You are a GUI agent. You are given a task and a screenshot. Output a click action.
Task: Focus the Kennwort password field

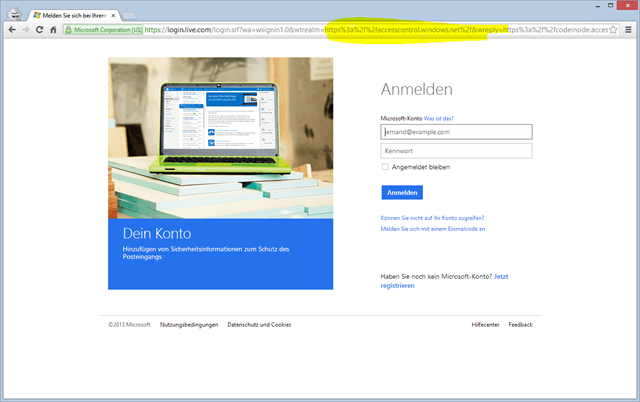coord(456,151)
